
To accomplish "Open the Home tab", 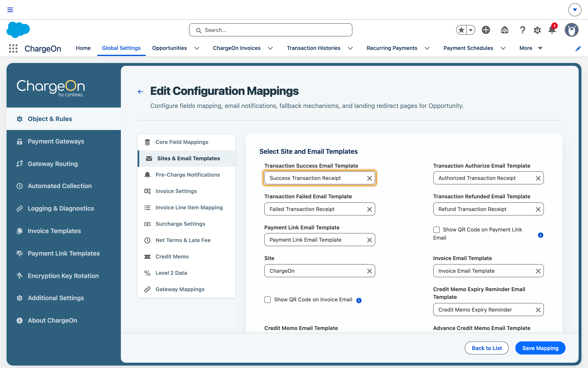I will click(x=83, y=48).
